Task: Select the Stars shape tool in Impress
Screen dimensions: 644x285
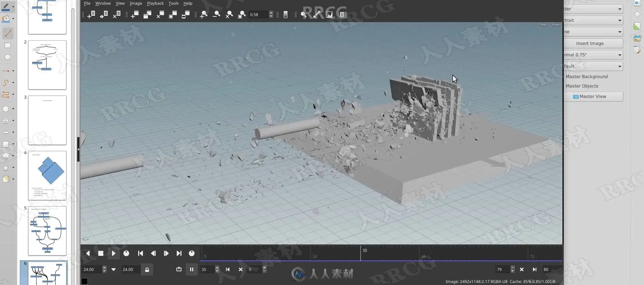Action: [6, 168]
